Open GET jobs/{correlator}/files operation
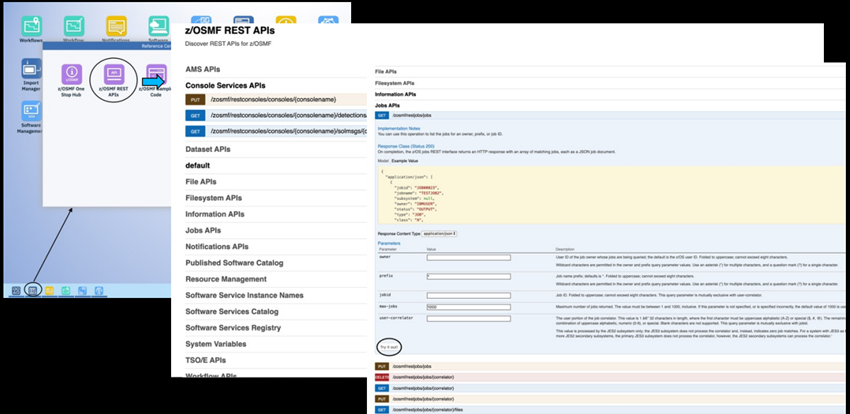The width and height of the screenshot is (850, 414). pos(610,410)
